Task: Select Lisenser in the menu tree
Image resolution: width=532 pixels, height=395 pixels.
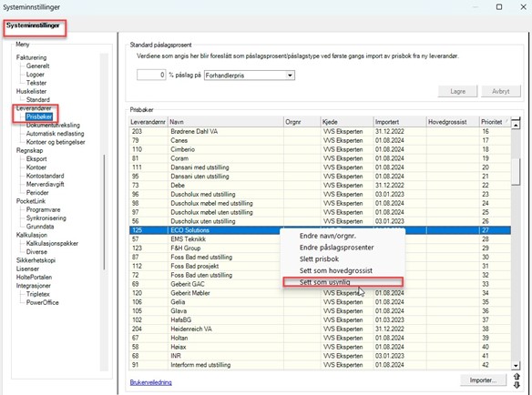Action: [x=27, y=268]
